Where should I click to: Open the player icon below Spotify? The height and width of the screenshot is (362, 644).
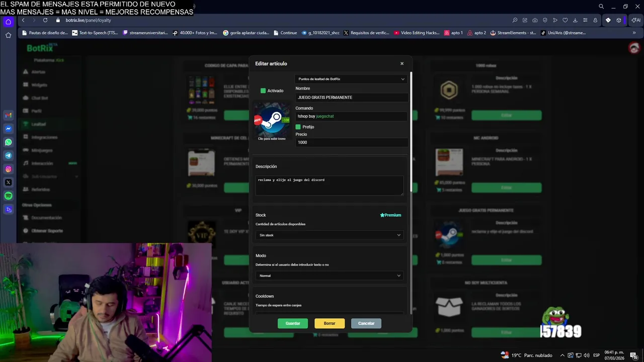tap(8, 209)
